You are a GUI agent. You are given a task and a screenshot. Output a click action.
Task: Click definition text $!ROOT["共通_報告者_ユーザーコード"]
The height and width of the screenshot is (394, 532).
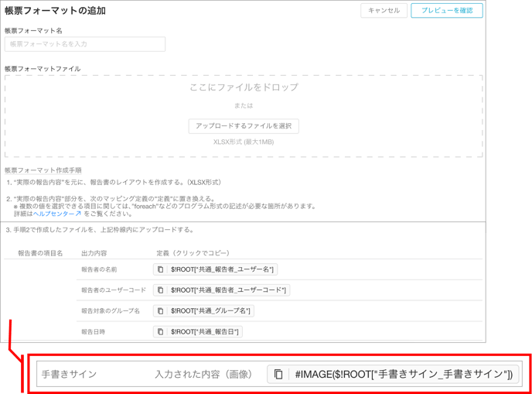point(228,290)
